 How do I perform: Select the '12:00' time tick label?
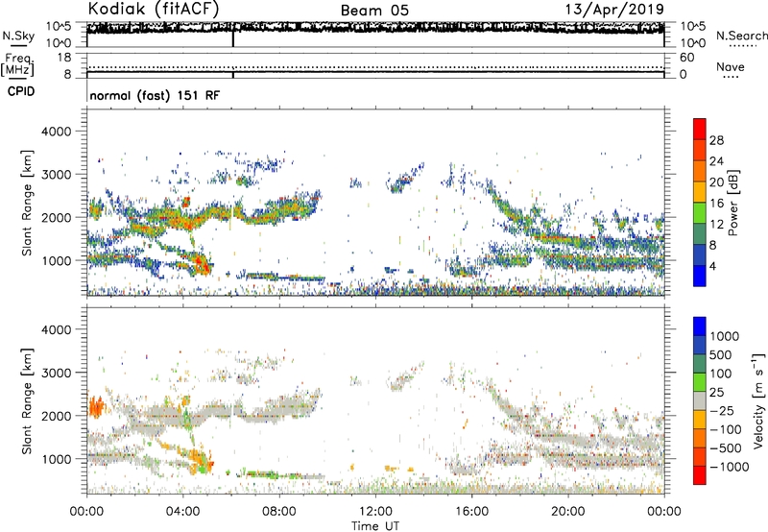pos(375,512)
